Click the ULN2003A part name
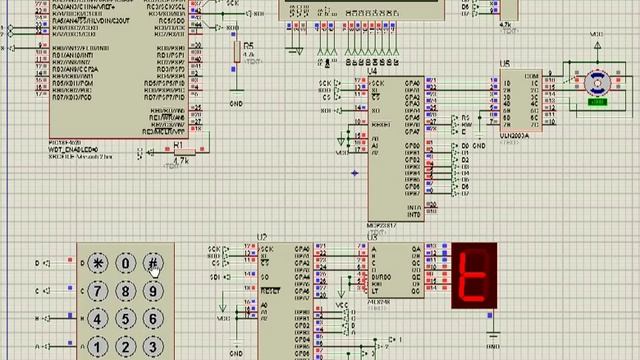 pos(514,136)
